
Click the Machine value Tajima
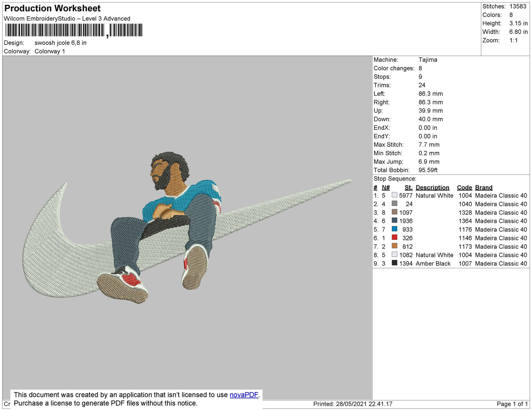428,60
